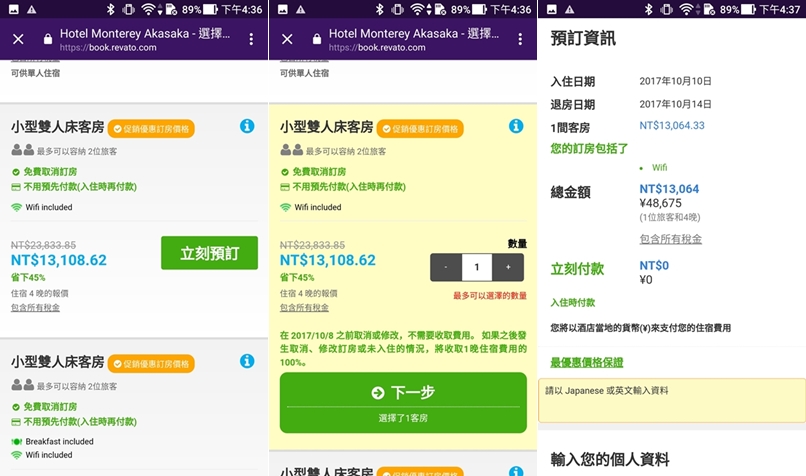This screenshot has height=476, width=806.
Task: Tap the warning triangle notification, right screen
Action: (x=570, y=9)
